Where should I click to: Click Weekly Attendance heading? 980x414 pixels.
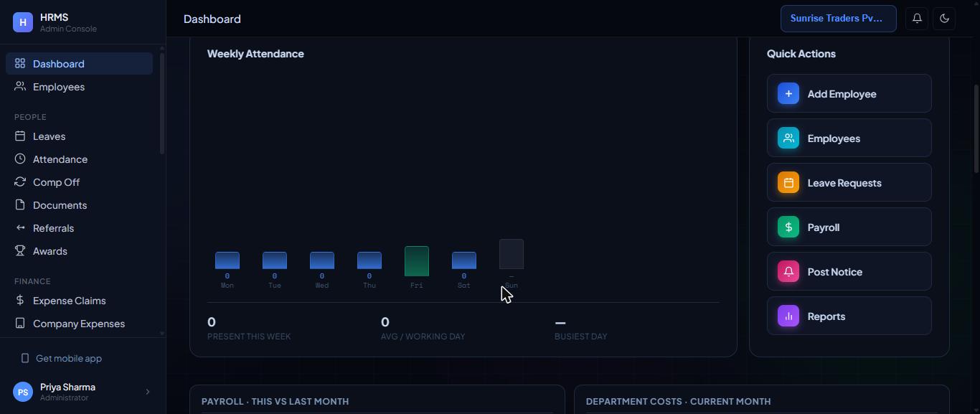pos(255,54)
